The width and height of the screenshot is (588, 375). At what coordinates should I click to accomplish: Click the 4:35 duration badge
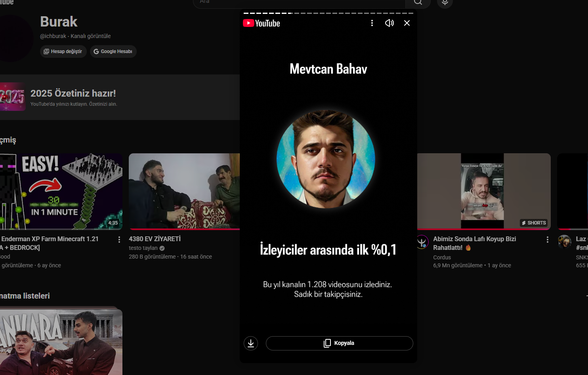point(113,223)
